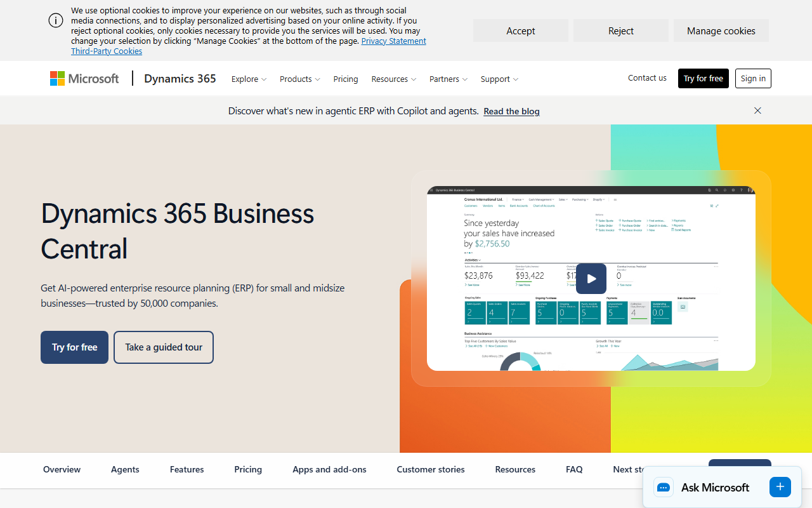812x508 pixels.
Task: Click the Microsoft logo
Action: (x=84, y=79)
